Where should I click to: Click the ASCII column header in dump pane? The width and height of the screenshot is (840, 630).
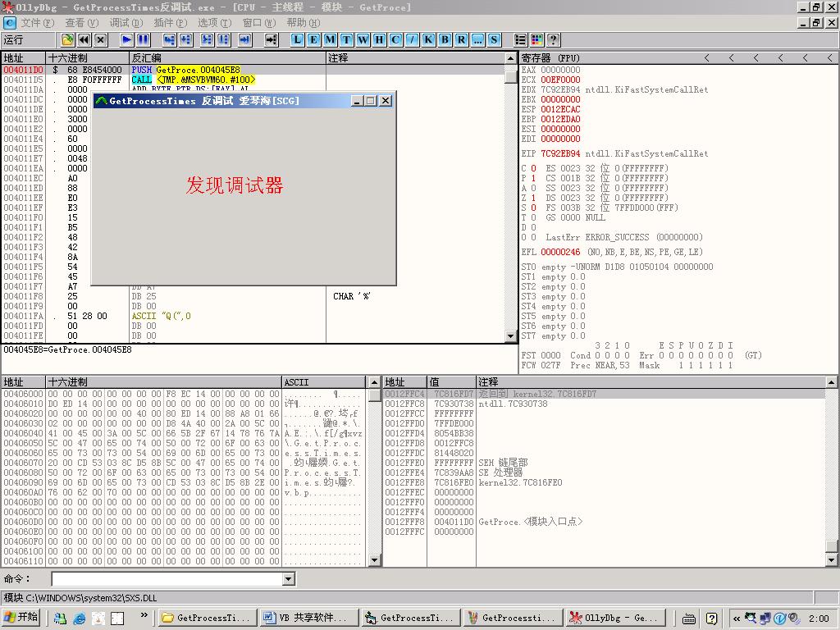(x=325, y=382)
